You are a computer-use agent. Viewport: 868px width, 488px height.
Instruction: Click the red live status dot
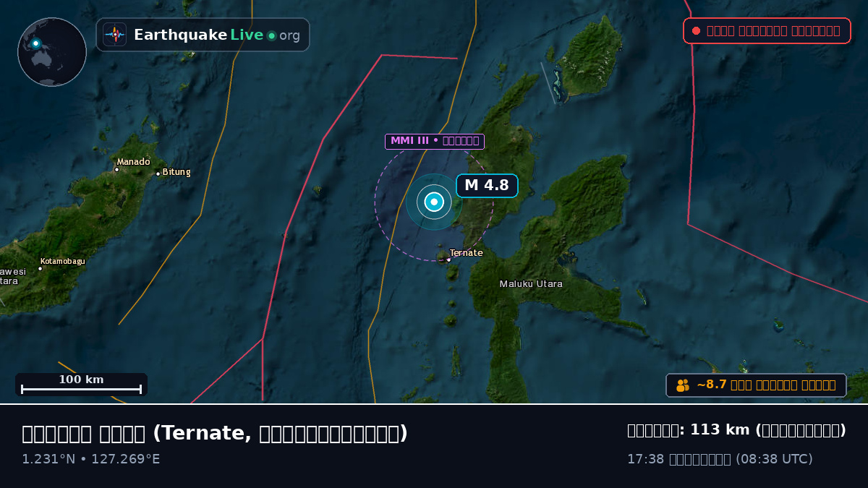pyautogui.click(x=696, y=31)
